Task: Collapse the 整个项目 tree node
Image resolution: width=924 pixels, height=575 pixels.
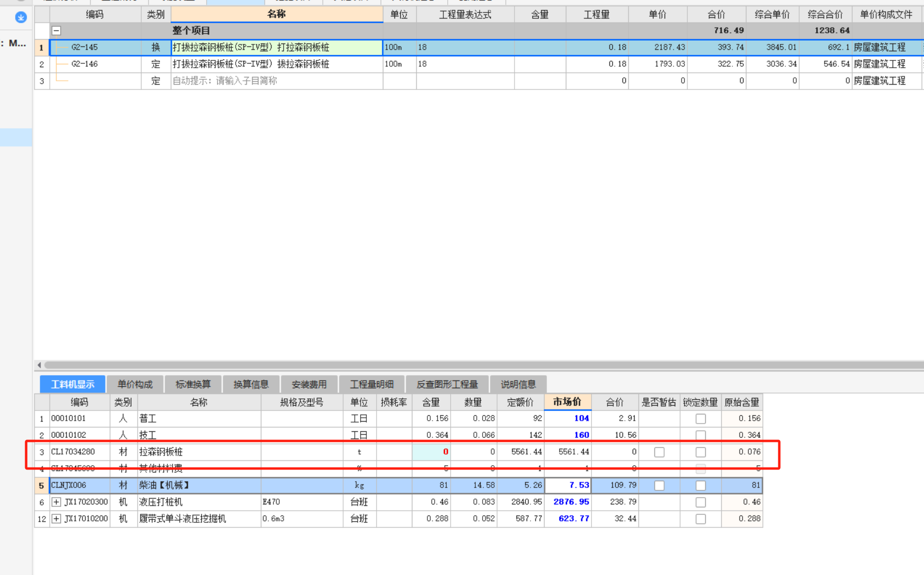Action: 56,30
